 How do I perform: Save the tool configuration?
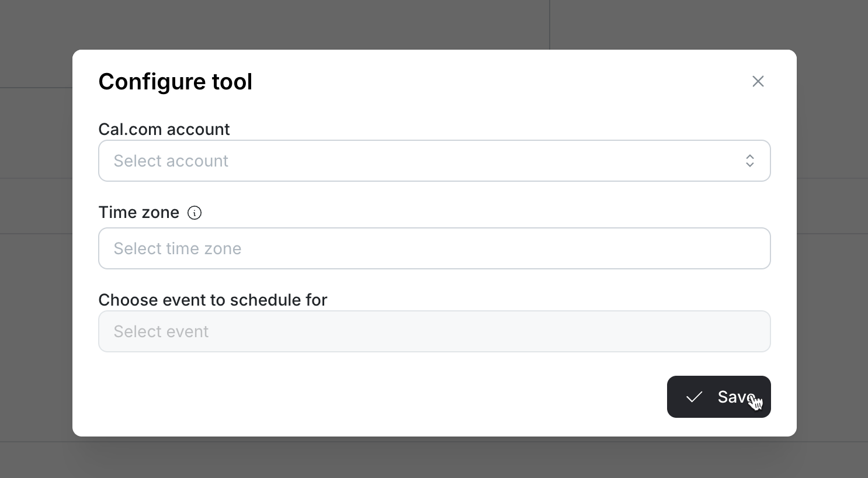[x=719, y=397]
